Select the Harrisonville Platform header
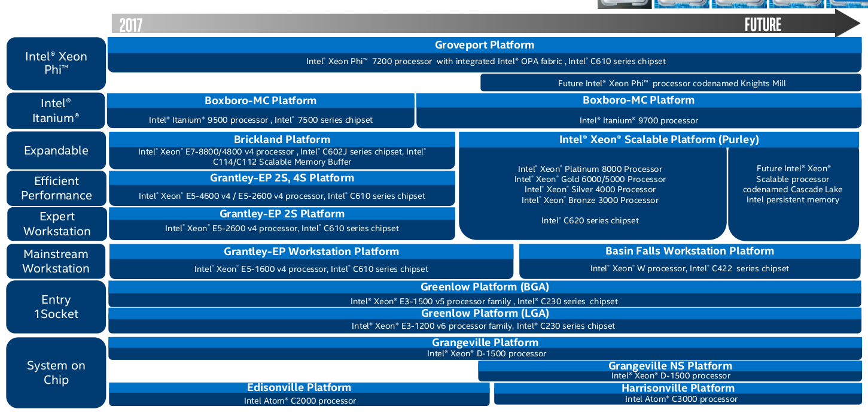The width and height of the screenshot is (868, 412). click(678, 388)
